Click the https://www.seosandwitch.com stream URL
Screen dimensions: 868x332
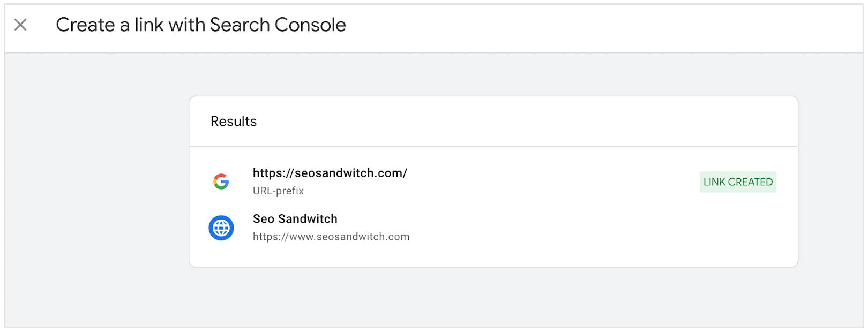331,237
